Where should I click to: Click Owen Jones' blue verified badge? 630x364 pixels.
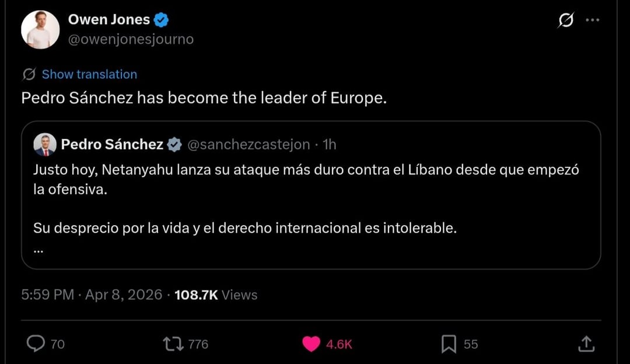[x=162, y=20]
